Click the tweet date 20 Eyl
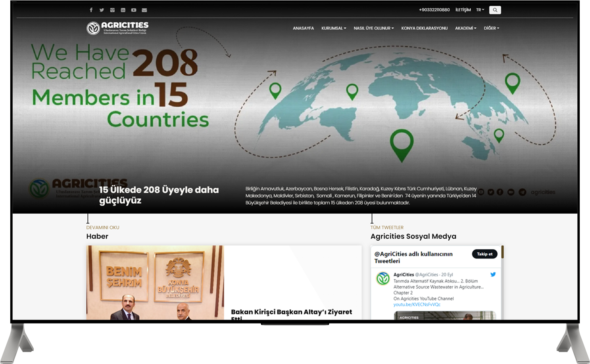The width and height of the screenshot is (590, 364). [447, 275]
